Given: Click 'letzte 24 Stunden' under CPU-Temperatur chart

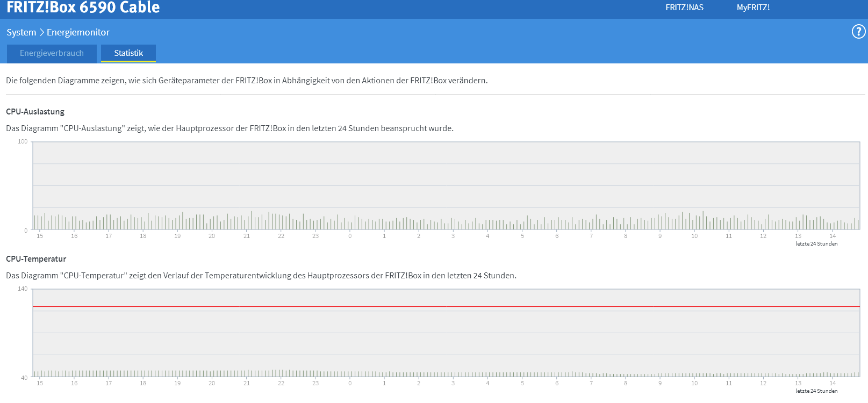Looking at the screenshot, I should click(x=816, y=391).
